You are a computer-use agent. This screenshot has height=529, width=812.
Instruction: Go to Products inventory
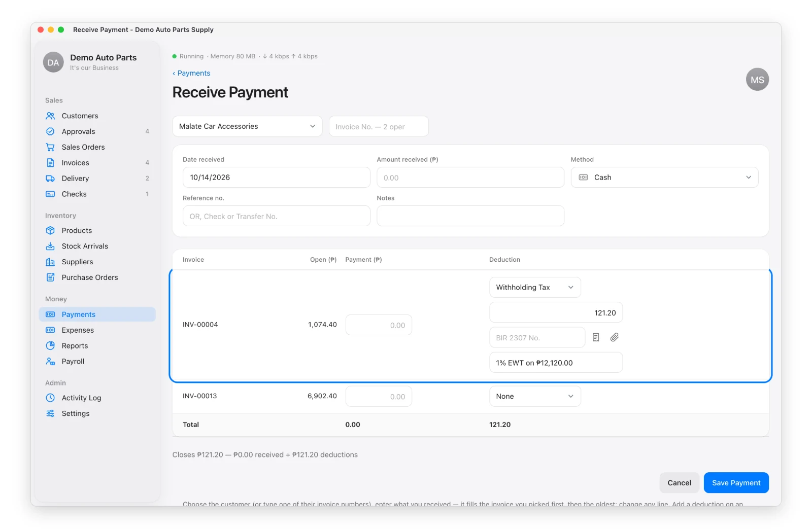[x=97, y=230]
